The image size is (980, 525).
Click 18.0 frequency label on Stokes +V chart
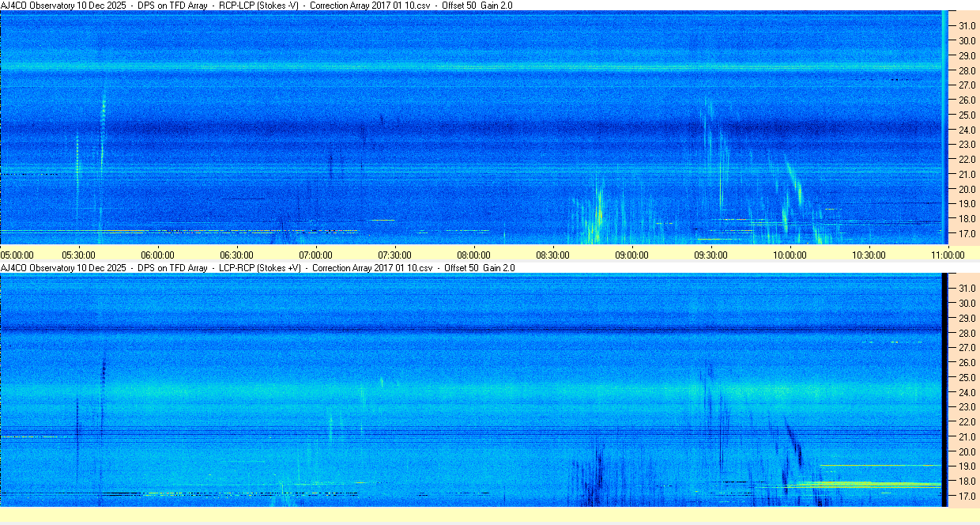pos(967,482)
